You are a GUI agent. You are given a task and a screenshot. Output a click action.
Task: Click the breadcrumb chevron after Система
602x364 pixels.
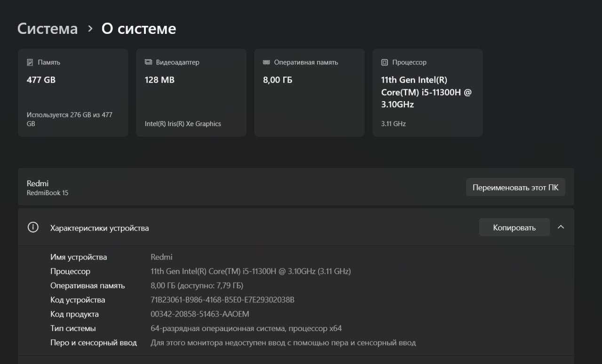tap(90, 29)
